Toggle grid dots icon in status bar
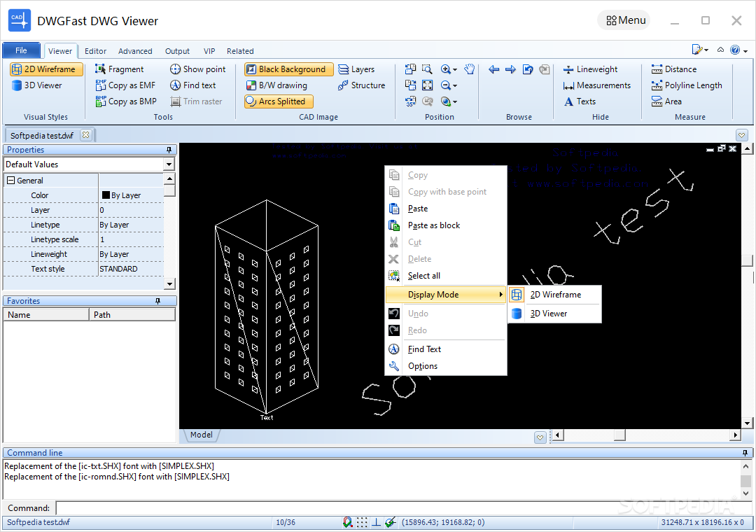The height and width of the screenshot is (532, 756). click(362, 522)
